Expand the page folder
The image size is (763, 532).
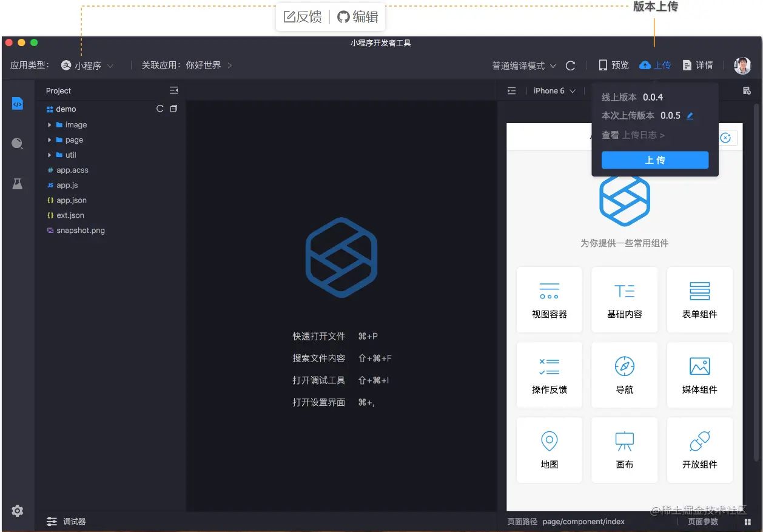(x=50, y=140)
